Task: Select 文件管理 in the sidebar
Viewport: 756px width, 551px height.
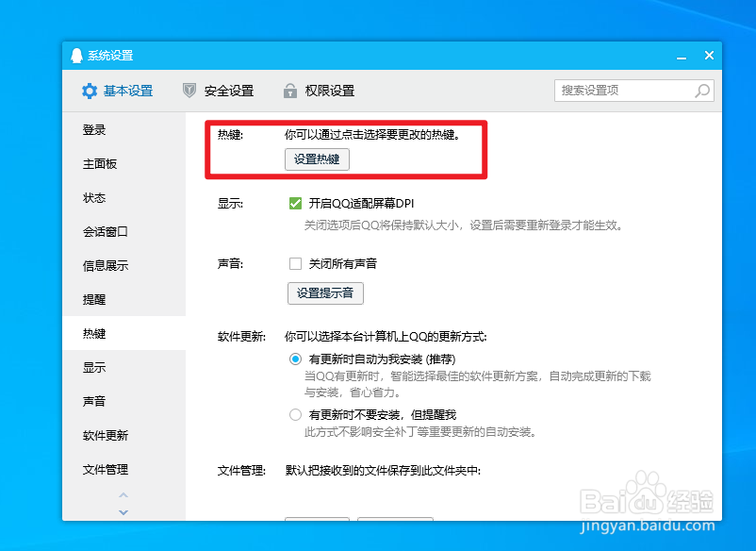Action: pyautogui.click(x=123, y=469)
